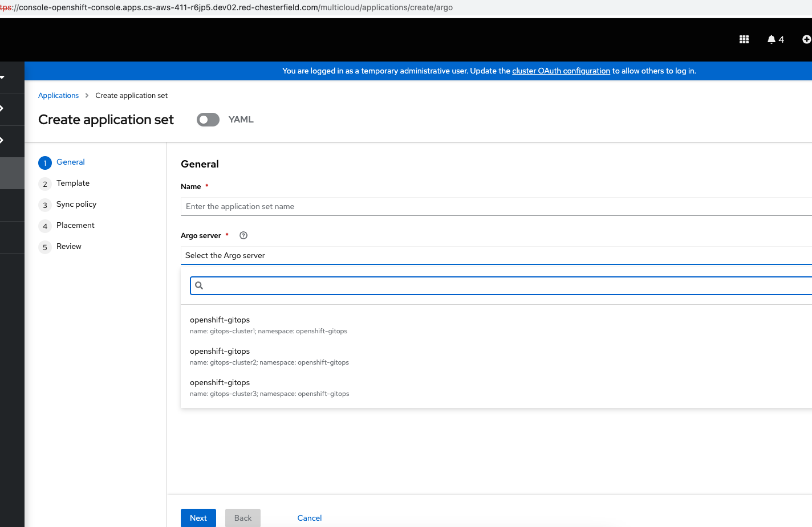The height and width of the screenshot is (527, 812).
Task: Click the search magnifier icon in dropdown
Action: (x=199, y=285)
